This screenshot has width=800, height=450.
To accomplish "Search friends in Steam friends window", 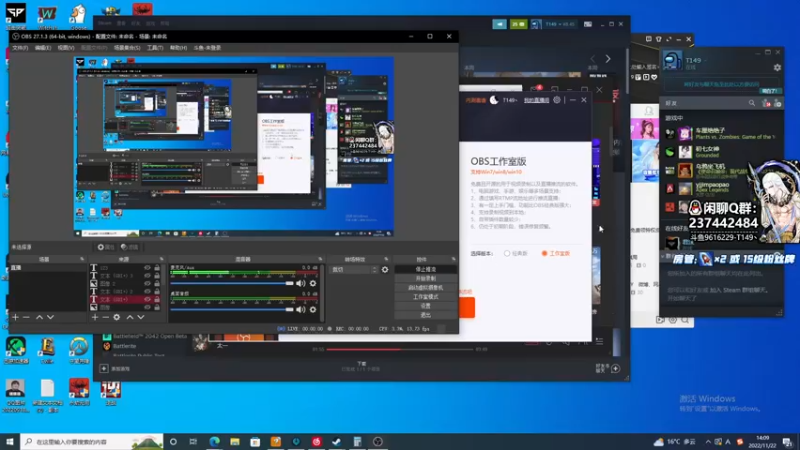I will [x=752, y=103].
